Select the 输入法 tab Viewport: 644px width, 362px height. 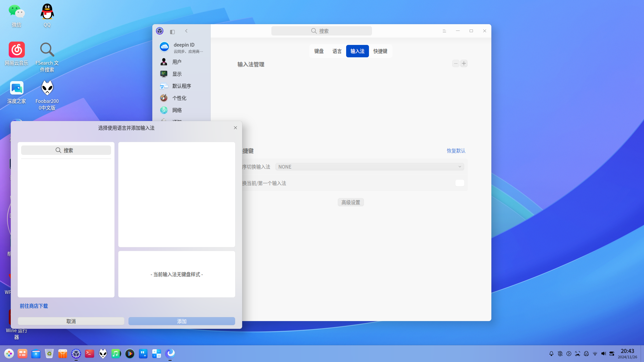357,51
